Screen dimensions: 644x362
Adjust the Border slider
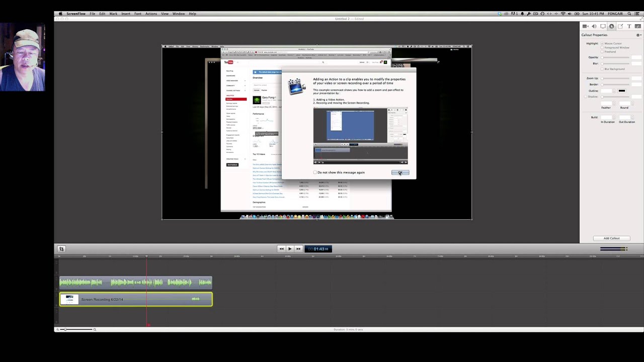[615, 84]
